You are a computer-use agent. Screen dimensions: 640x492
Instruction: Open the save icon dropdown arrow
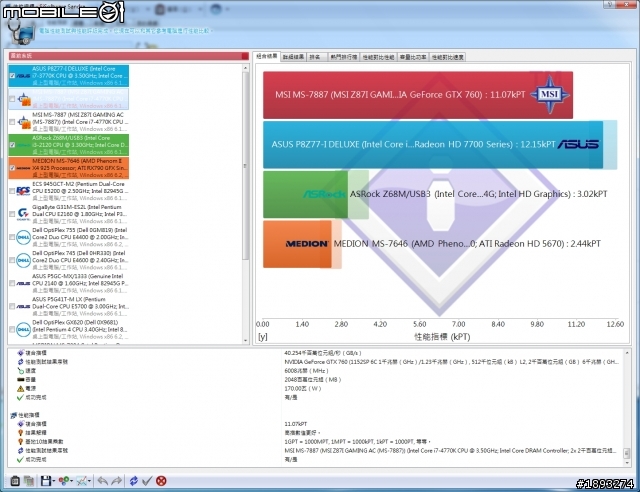pos(53,481)
